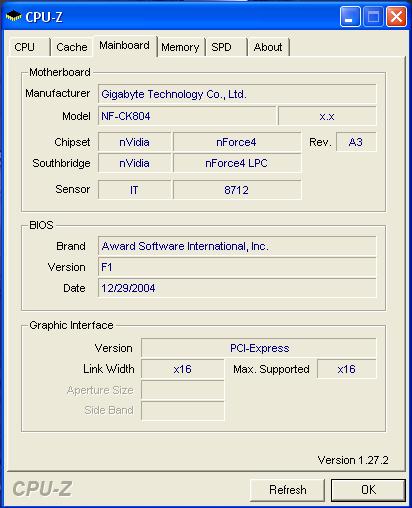Image resolution: width=412 pixels, height=508 pixels.
Task: Click the BIOS date 12/29/2004 field
Action: (237, 288)
